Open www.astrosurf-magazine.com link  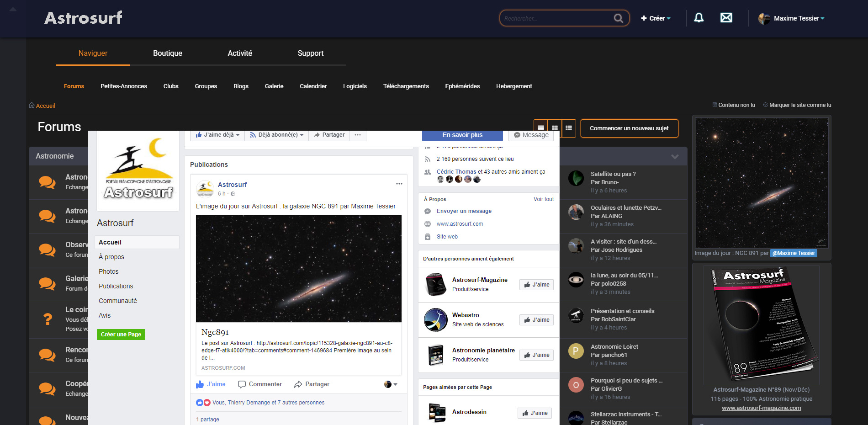click(x=761, y=408)
